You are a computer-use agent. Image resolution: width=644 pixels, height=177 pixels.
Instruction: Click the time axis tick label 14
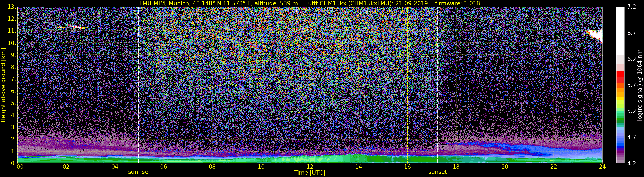click(358, 167)
